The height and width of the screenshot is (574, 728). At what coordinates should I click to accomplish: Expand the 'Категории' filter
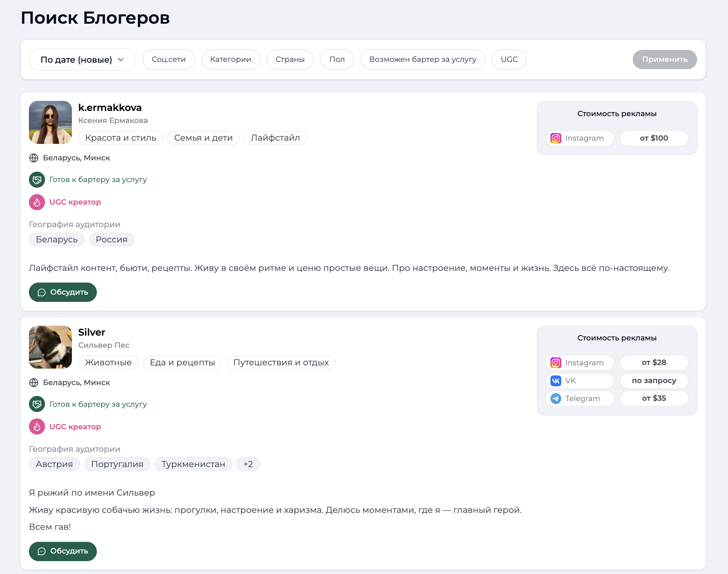coord(231,59)
